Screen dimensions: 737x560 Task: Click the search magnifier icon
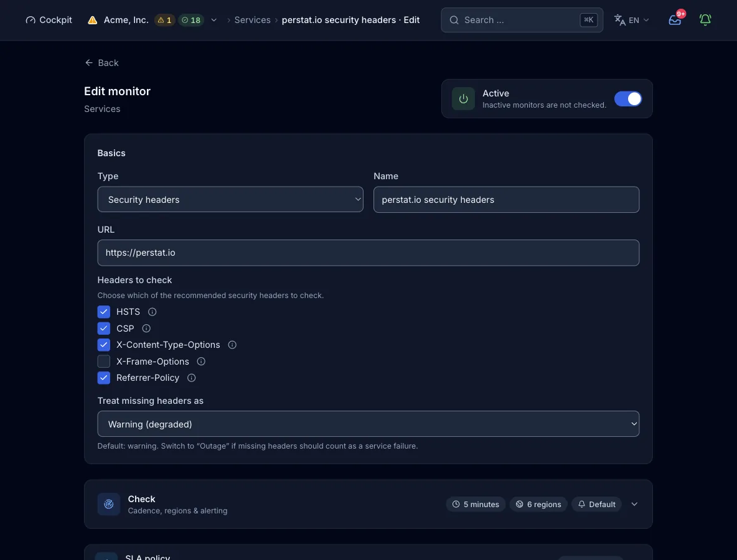tap(454, 20)
